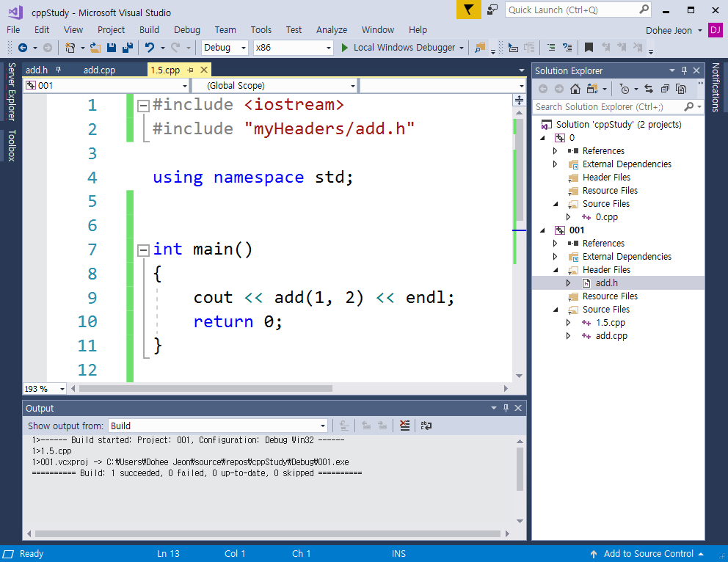Select 0.cpp in Solution Explorer tree
This screenshot has height=562, width=728.
click(607, 217)
